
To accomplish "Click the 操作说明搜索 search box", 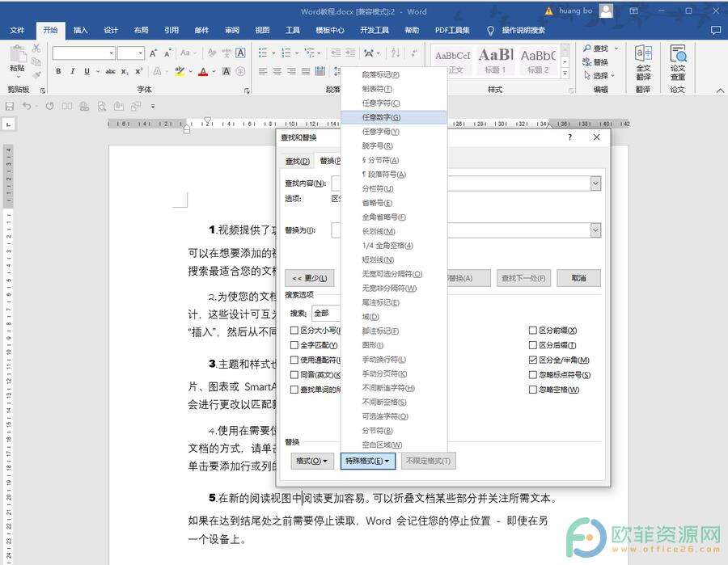I will (523, 31).
